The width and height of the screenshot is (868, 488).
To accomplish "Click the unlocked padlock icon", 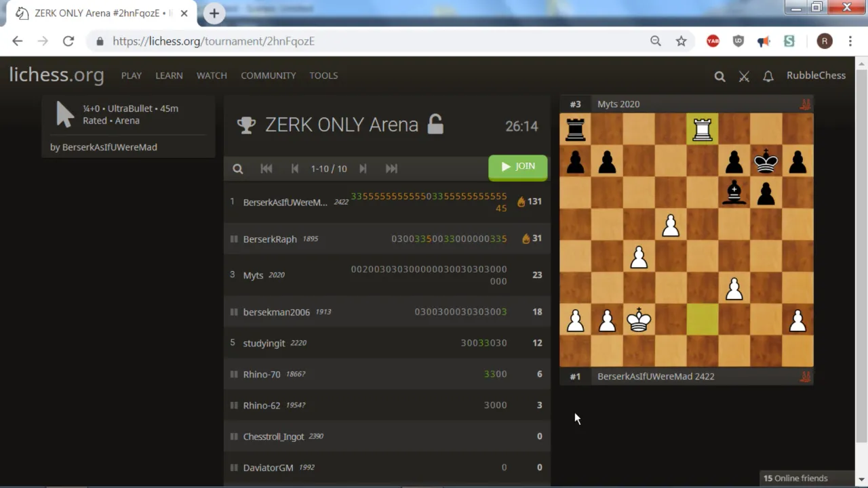I will pyautogui.click(x=435, y=124).
